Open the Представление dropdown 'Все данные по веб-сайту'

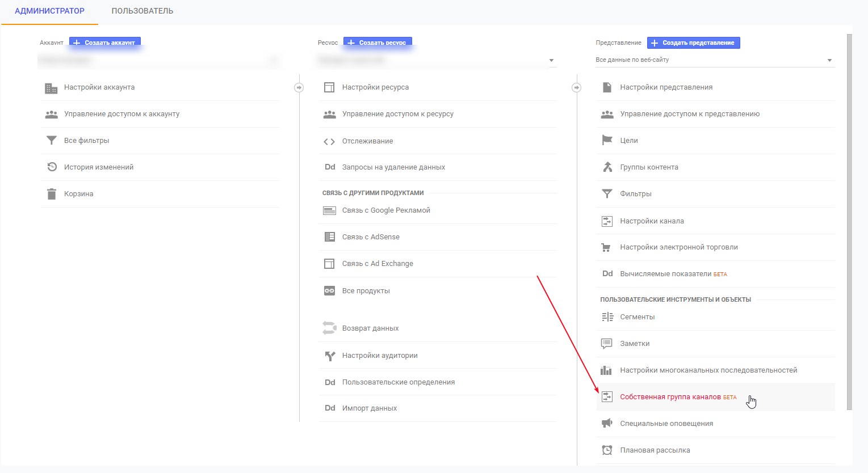tap(715, 60)
